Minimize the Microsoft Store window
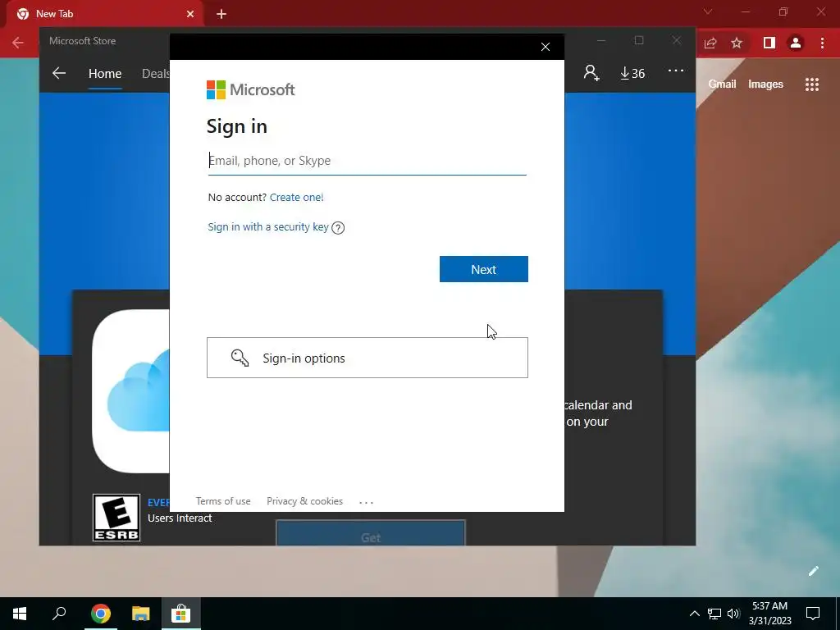Image resolution: width=840 pixels, height=630 pixels. point(601,41)
